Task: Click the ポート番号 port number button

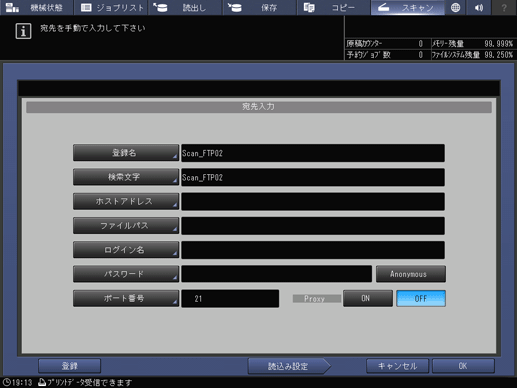Action: click(126, 298)
